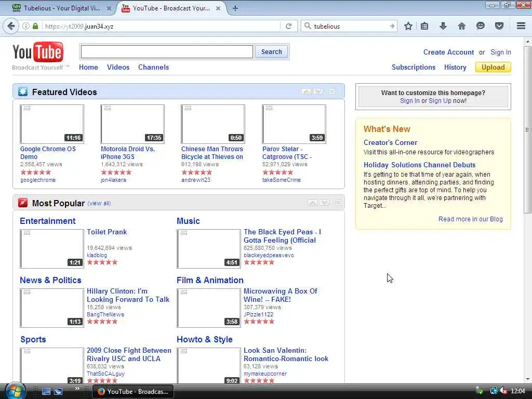Open Microwaving A Box Of Wine video
The height and width of the screenshot is (399, 532).
pos(280,295)
